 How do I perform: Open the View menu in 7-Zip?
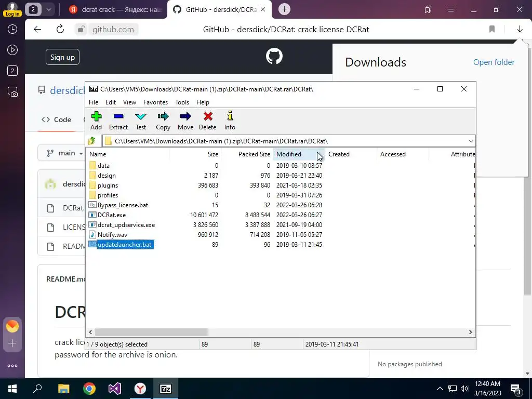[x=129, y=102]
